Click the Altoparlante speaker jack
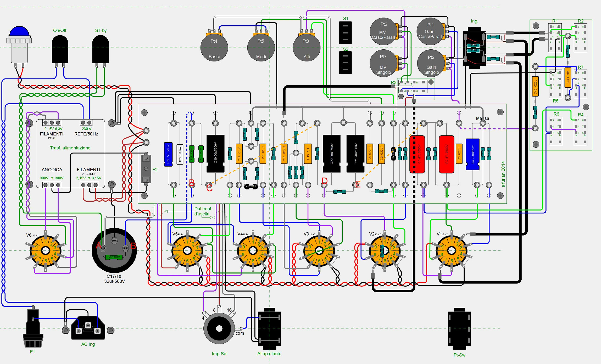601x364 pixels. point(269,329)
